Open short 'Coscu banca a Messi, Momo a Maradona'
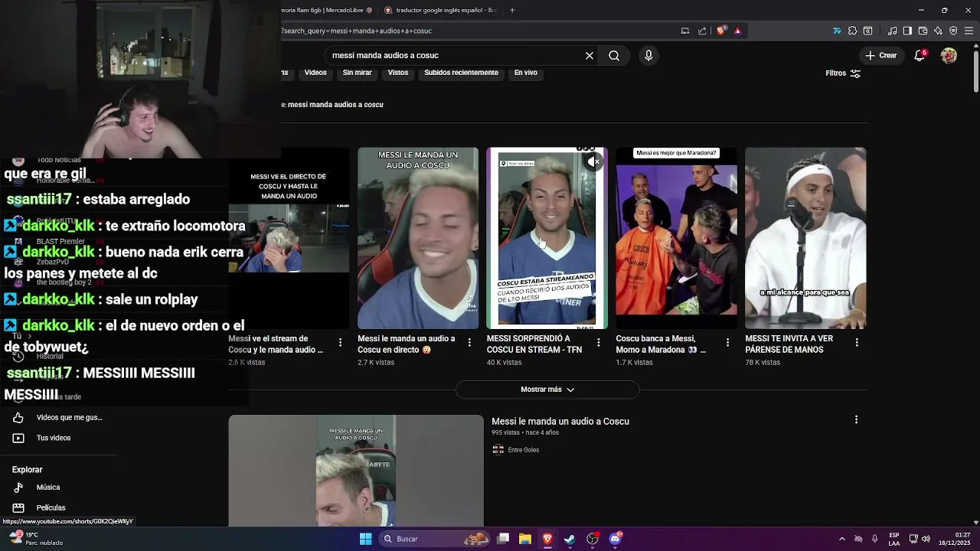Viewport: 980px width, 551px height. click(x=676, y=238)
